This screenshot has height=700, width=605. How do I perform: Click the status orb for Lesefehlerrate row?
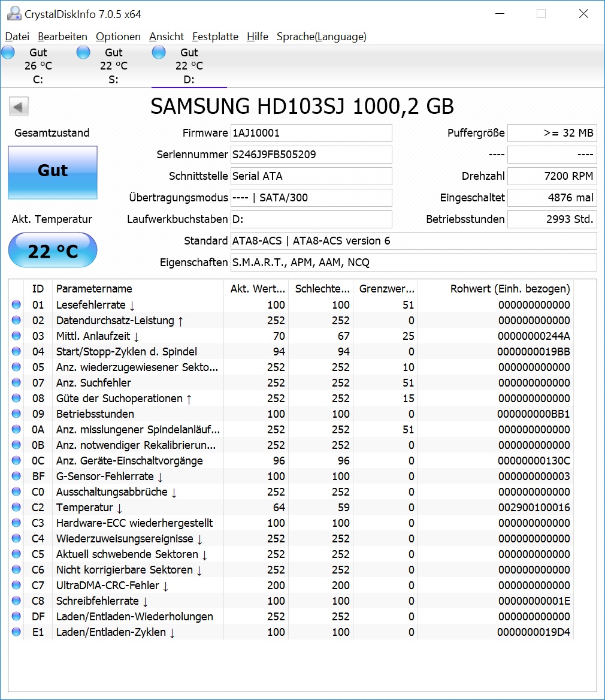(x=17, y=304)
